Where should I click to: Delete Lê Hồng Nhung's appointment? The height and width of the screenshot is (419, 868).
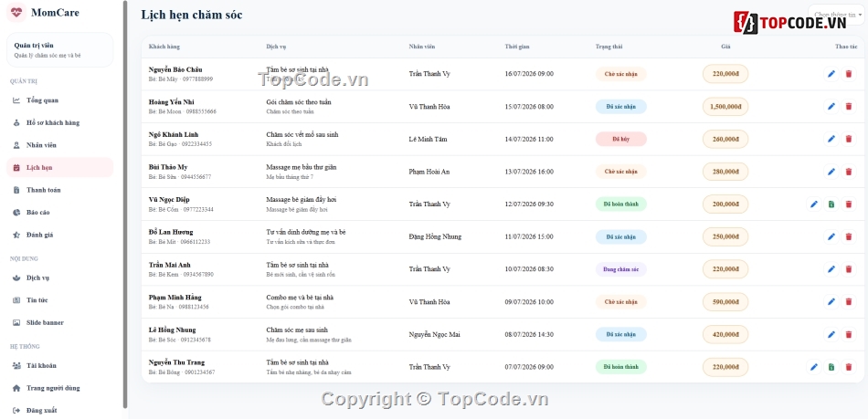coord(849,334)
